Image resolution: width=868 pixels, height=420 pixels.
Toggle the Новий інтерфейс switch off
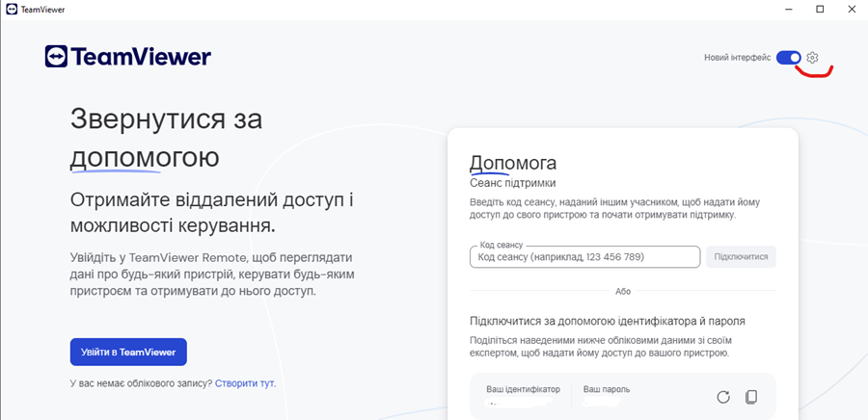click(x=789, y=58)
